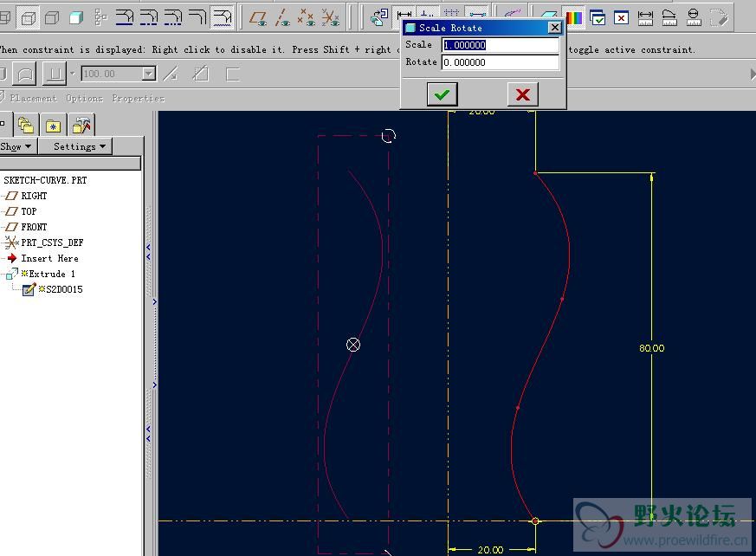The height and width of the screenshot is (556, 756).
Task: Open the connections navigator tab
Action: pos(81,126)
